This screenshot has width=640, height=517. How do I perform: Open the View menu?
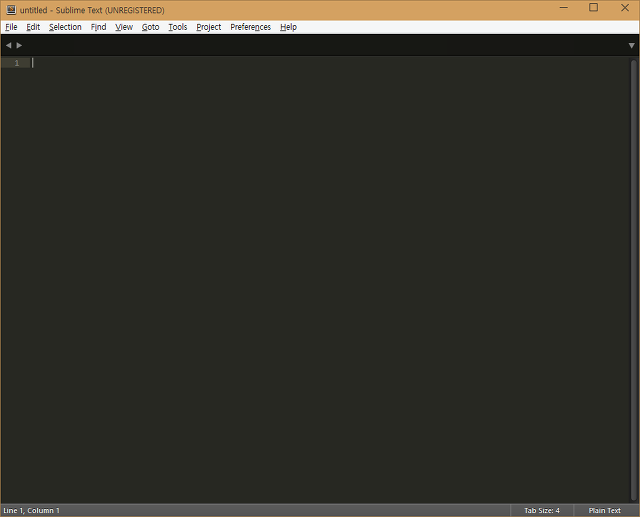pyautogui.click(x=124, y=27)
